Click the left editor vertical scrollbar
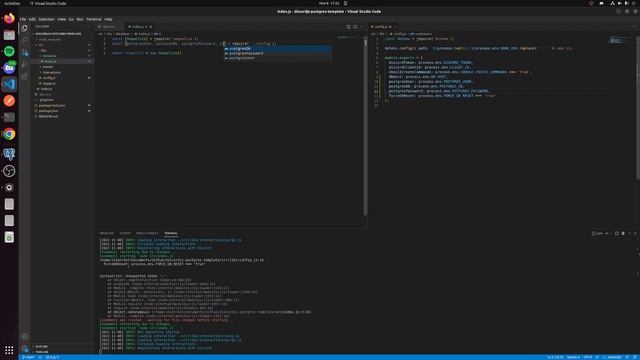Screen dimensions: 640x360 coord(365,127)
